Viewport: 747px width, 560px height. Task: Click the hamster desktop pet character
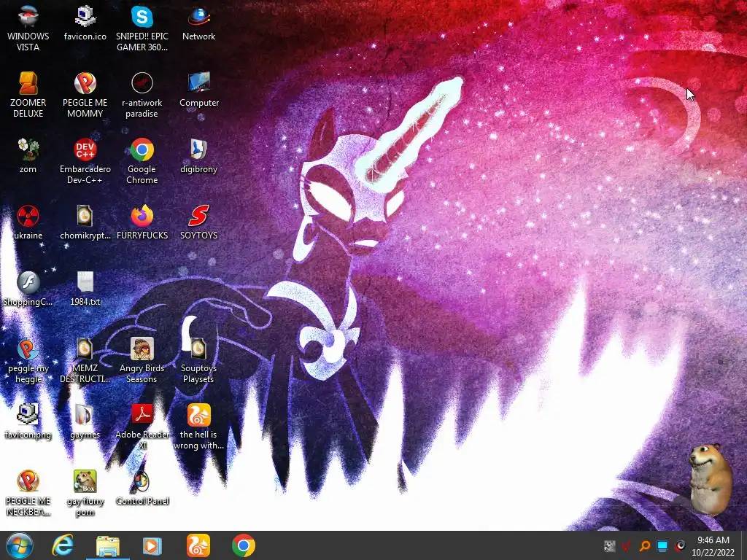(711, 480)
